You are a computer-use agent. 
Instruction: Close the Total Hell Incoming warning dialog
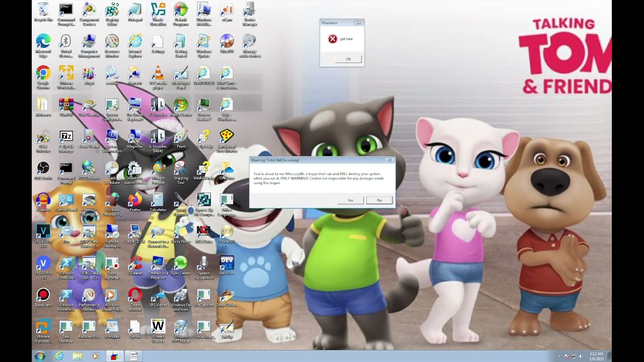click(389, 160)
